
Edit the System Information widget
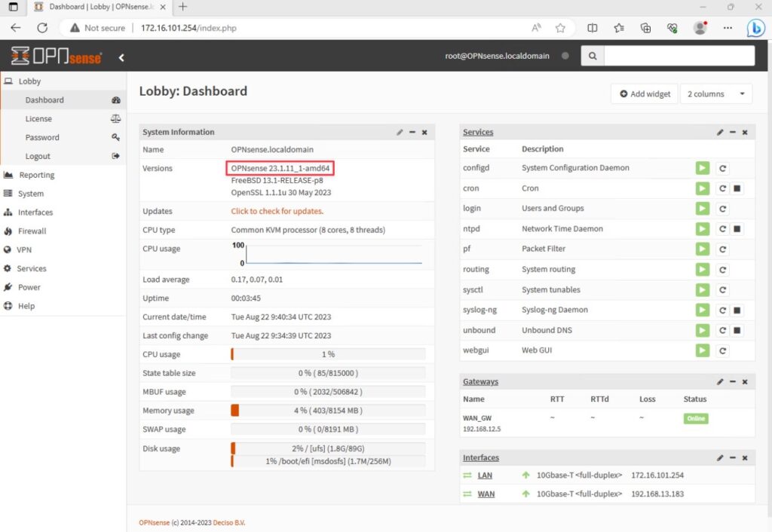[x=400, y=133]
